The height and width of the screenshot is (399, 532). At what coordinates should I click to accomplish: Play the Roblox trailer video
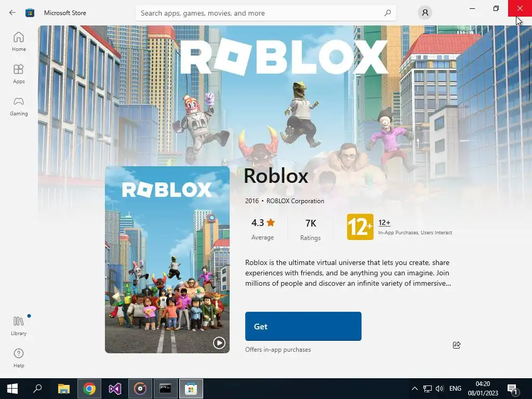[x=219, y=343]
